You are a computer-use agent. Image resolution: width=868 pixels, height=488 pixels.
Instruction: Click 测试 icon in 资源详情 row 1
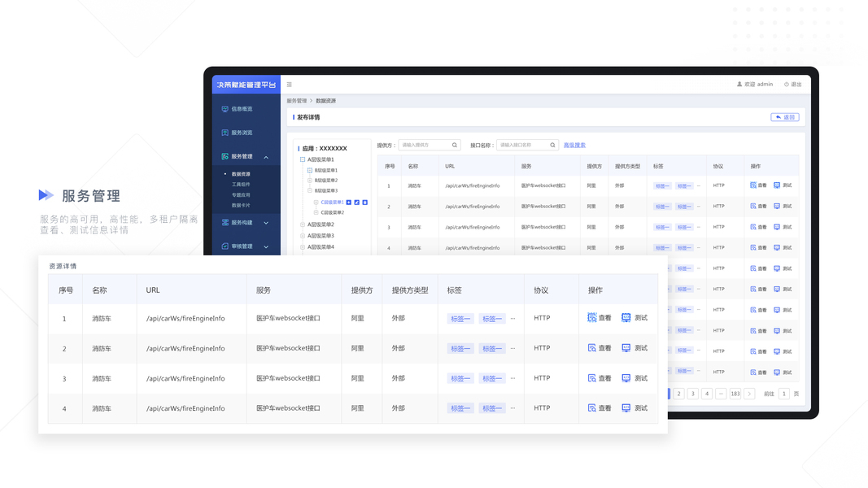coord(626,317)
